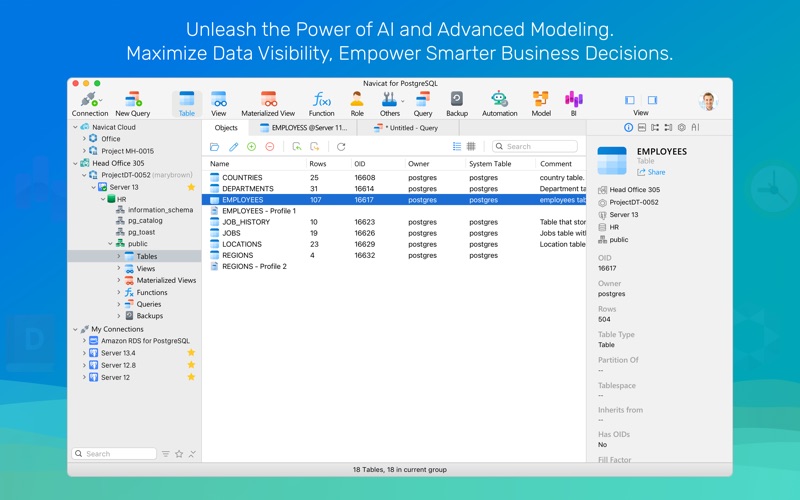Screen dimensions: 800x500
Task: Open the Automation robot icon
Action: [x=499, y=104]
